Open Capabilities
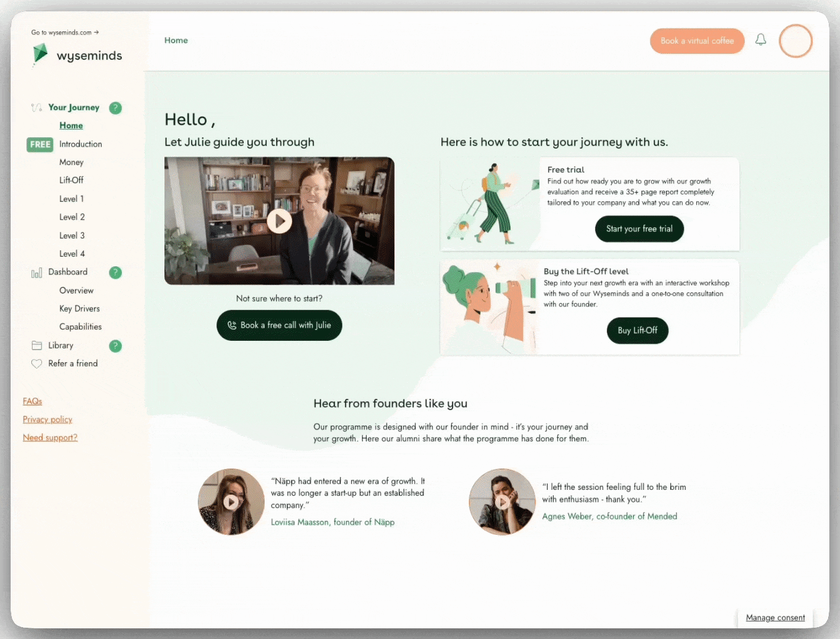The height and width of the screenshot is (639, 840). coord(80,327)
